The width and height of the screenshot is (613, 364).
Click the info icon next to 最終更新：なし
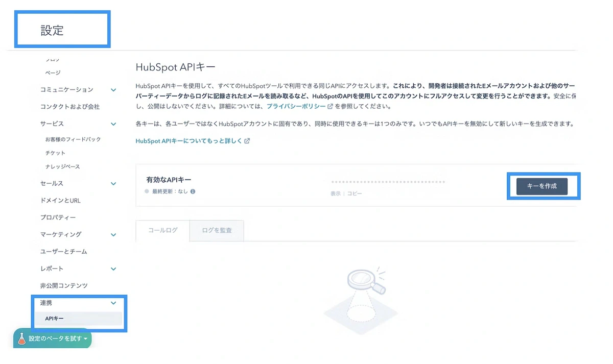pos(193,191)
